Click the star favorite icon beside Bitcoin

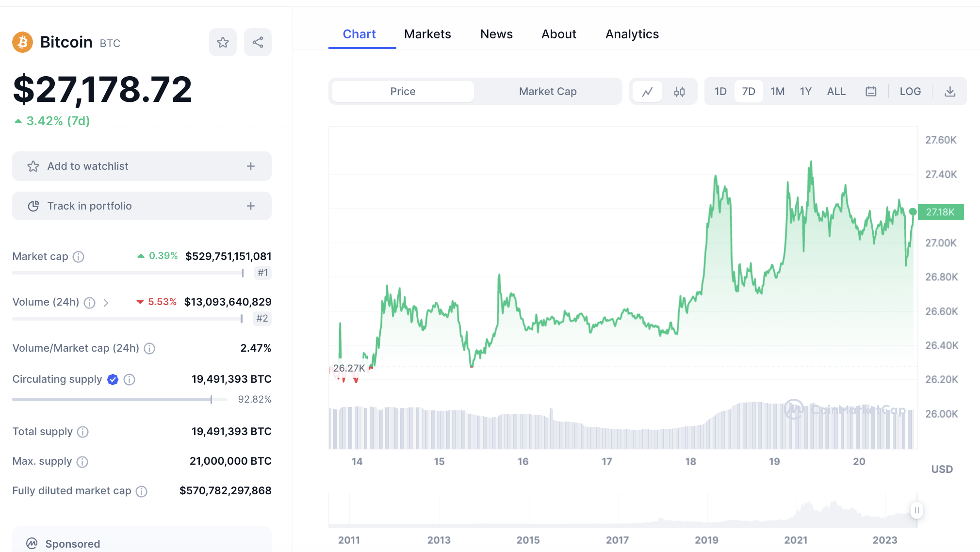click(223, 42)
